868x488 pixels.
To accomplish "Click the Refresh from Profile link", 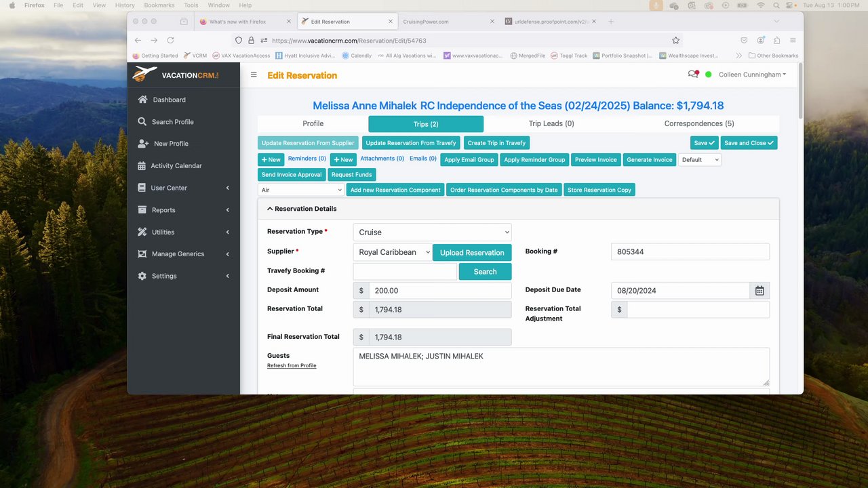I will pos(292,365).
